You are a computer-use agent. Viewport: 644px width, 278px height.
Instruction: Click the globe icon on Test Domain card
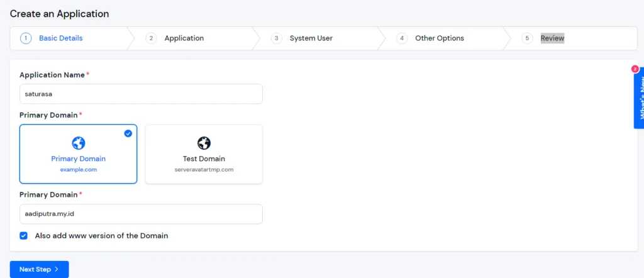coord(204,143)
